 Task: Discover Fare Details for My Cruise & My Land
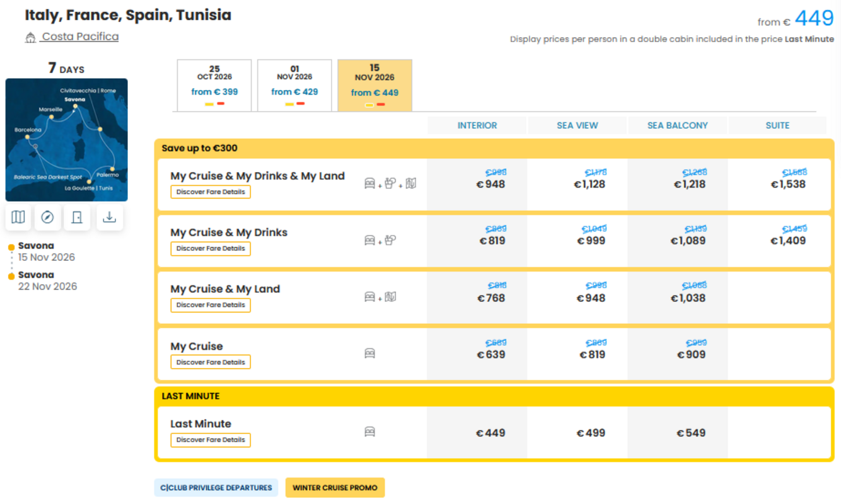(211, 305)
